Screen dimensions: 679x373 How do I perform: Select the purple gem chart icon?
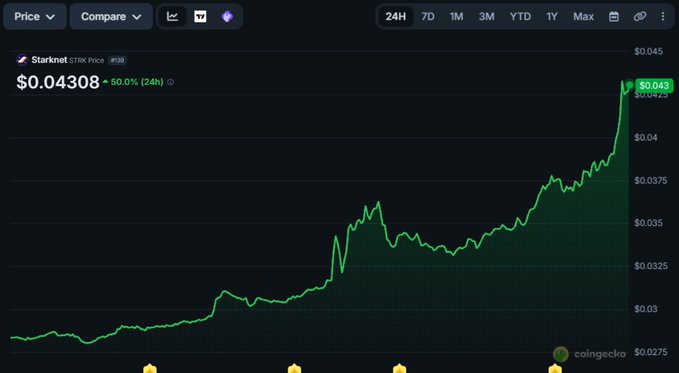227,16
